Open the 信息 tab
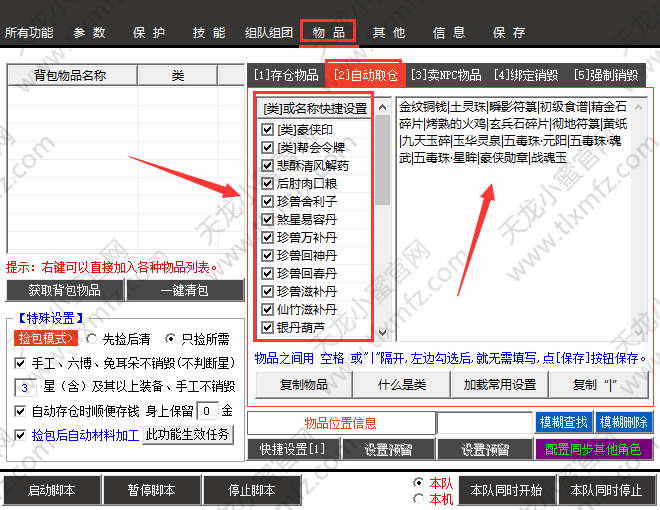 [449, 32]
